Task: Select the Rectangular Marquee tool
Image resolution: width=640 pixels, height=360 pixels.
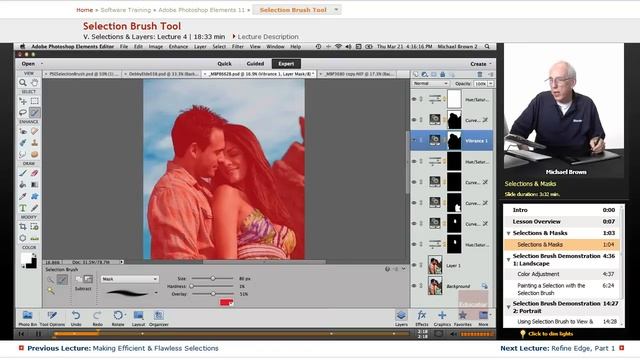Action: coord(35,101)
